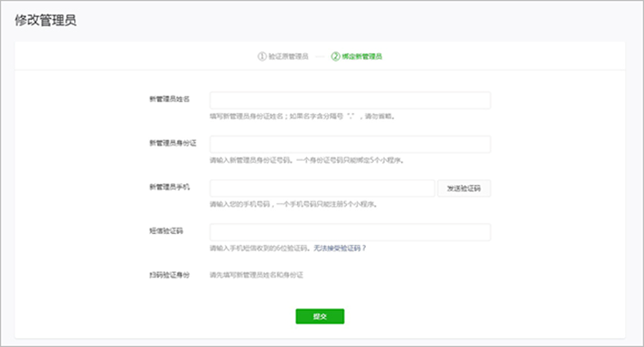Focus the 短信验证码 input field
Image resolution: width=644 pixels, height=347 pixels.
pyautogui.click(x=350, y=232)
